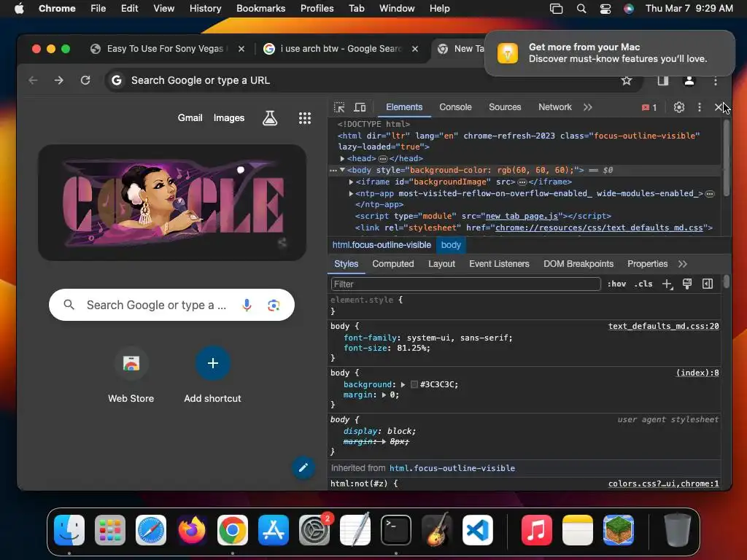
Task: Select the Elements tab
Action: pos(404,107)
